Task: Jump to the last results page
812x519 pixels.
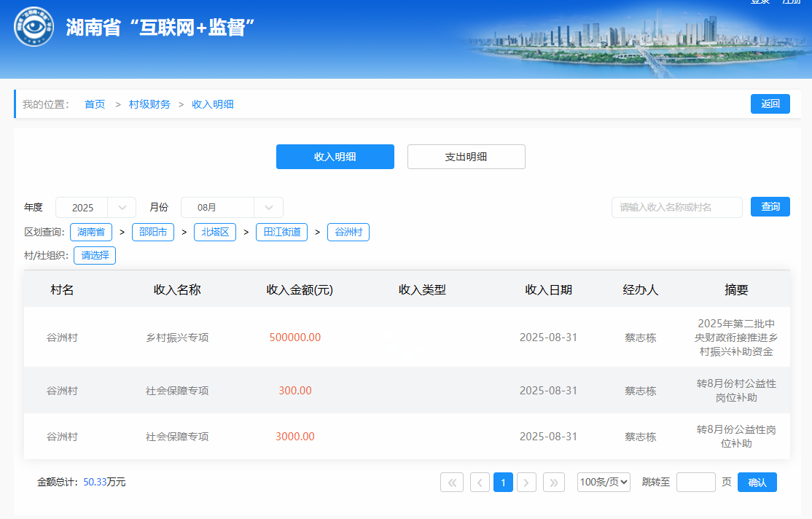Action: 554,482
